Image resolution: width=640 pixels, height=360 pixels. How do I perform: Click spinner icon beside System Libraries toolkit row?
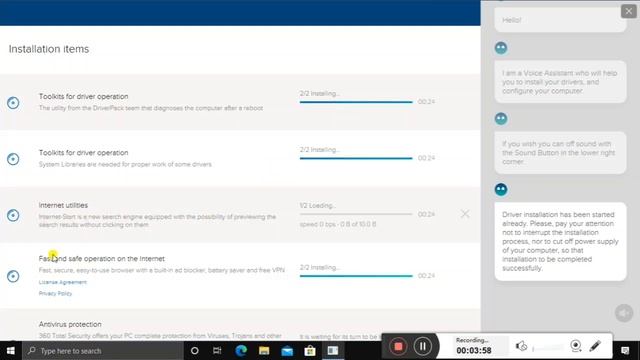click(13, 159)
